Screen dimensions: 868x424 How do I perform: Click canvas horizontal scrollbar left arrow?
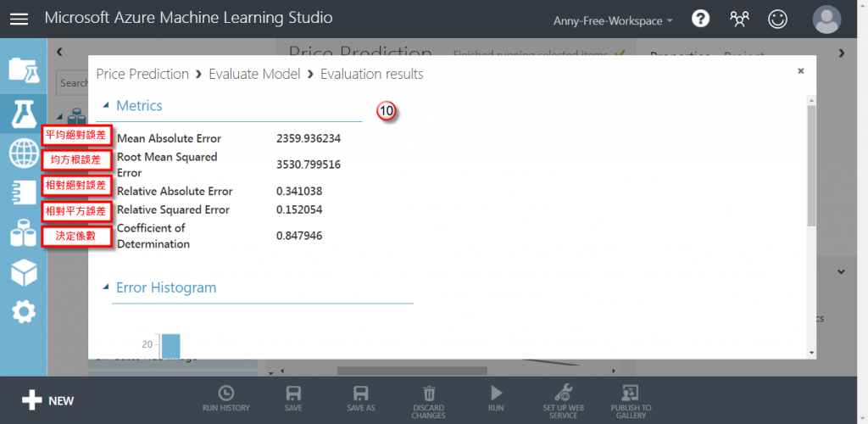click(x=282, y=371)
